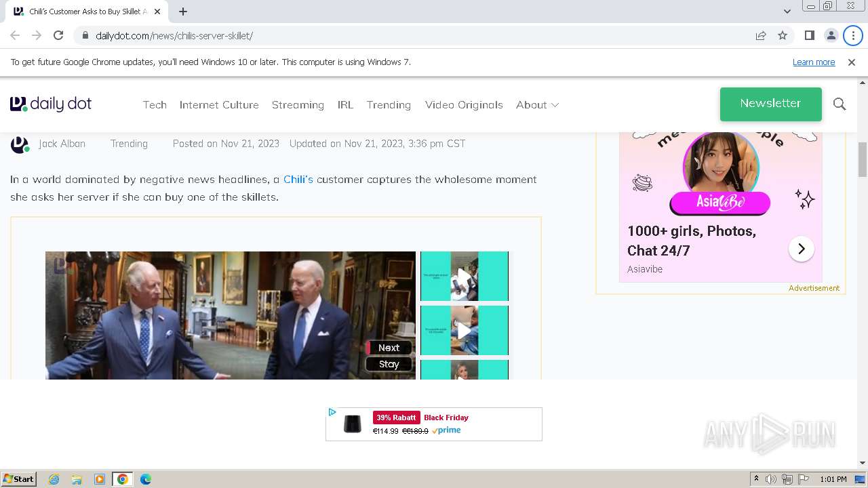Click the volume tray icon
Viewport: 868px width, 488px height.
tap(771, 479)
